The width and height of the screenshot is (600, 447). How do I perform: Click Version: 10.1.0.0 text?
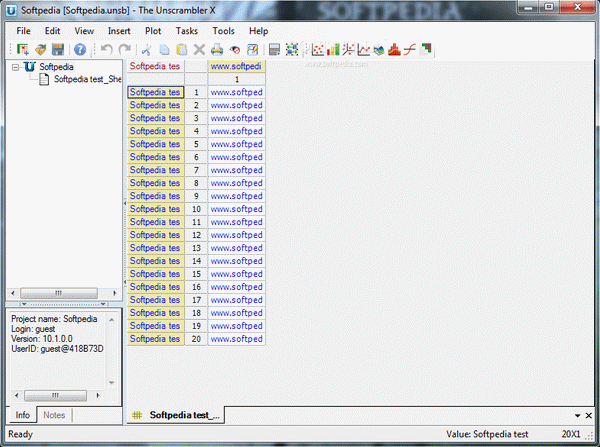tap(42, 339)
